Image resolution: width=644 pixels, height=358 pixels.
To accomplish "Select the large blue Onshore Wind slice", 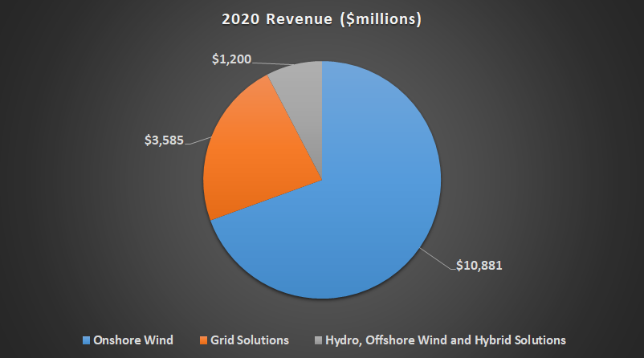I will [361, 209].
